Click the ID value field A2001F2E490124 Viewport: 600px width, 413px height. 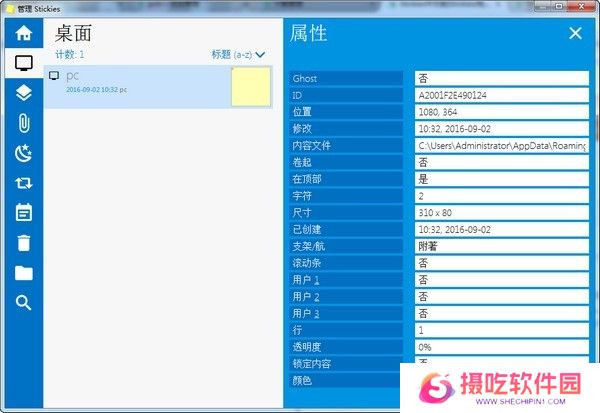501,95
